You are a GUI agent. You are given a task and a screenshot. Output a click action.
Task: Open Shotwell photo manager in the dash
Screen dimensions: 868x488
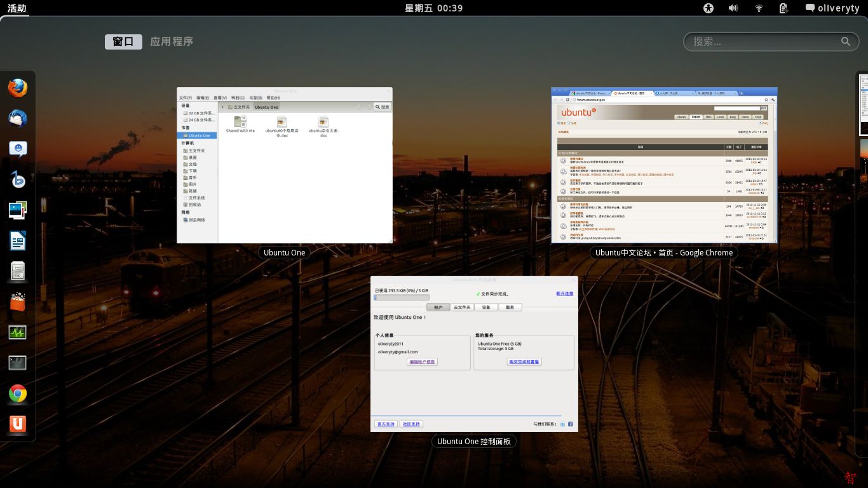(x=18, y=210)
